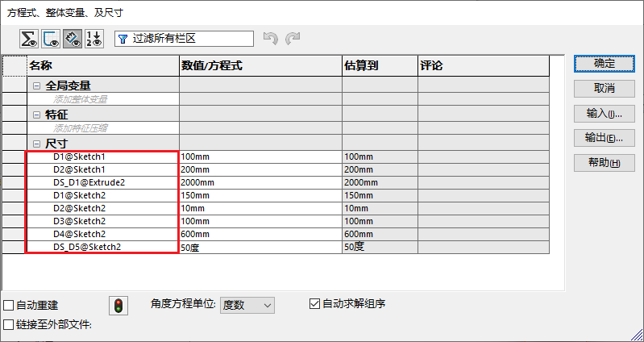Tick the 链接至外部文件 checkbox
This screenshot has height=342, width=644.
(8, 325)
